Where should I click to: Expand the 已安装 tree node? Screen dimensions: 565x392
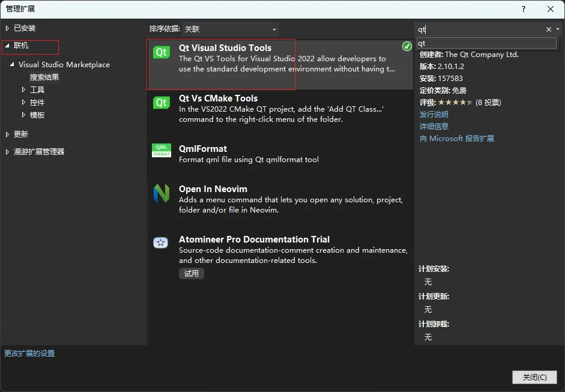(x=7, y=28)
